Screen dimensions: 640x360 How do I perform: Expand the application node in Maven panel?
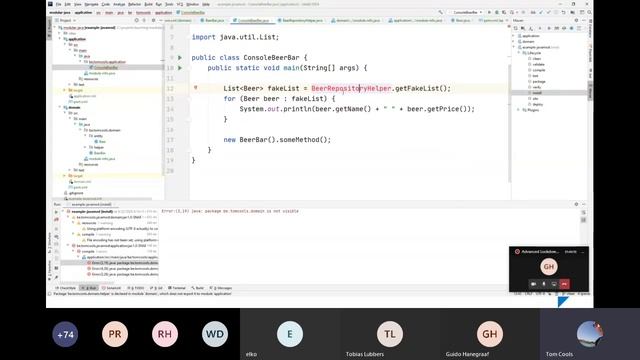tap(514, 36)
